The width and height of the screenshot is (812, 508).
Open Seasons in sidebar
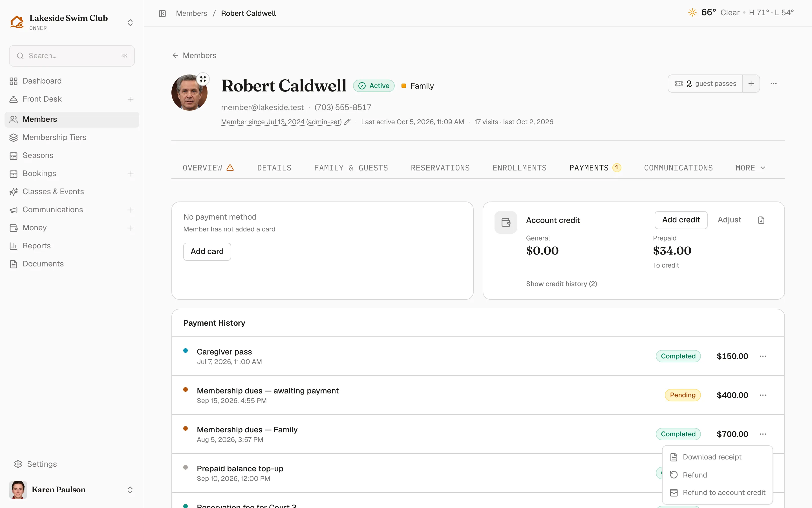tap(72, 156)
